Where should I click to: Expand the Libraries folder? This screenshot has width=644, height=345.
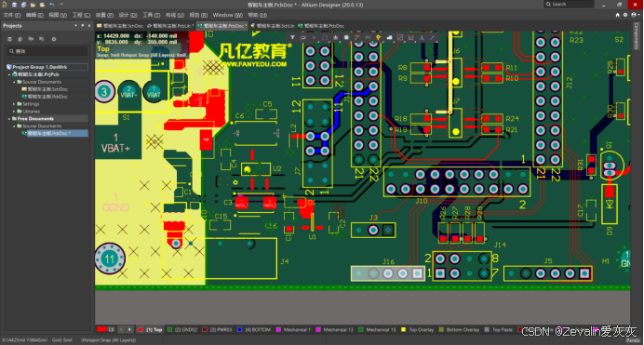tap(14, 112)
